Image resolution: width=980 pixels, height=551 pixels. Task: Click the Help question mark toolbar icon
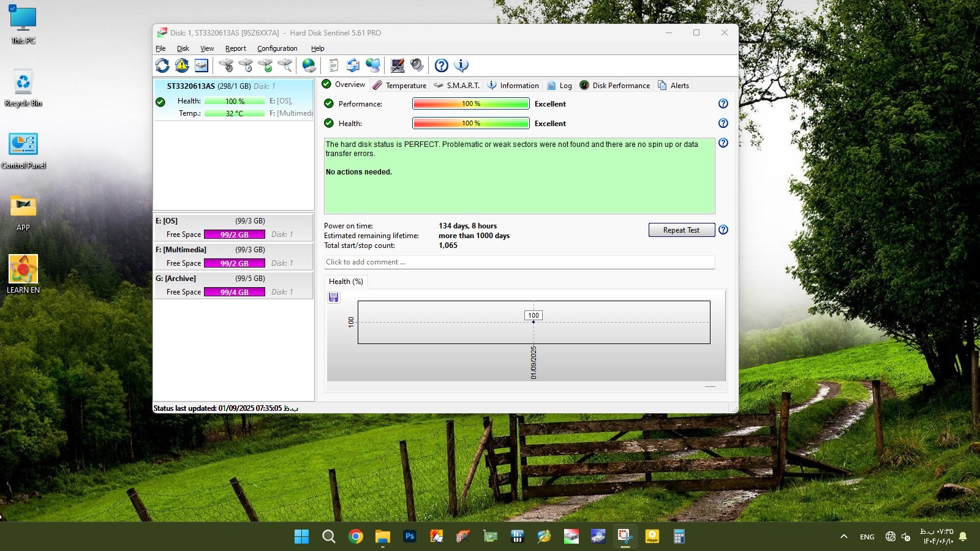click(x=442, y=66)
